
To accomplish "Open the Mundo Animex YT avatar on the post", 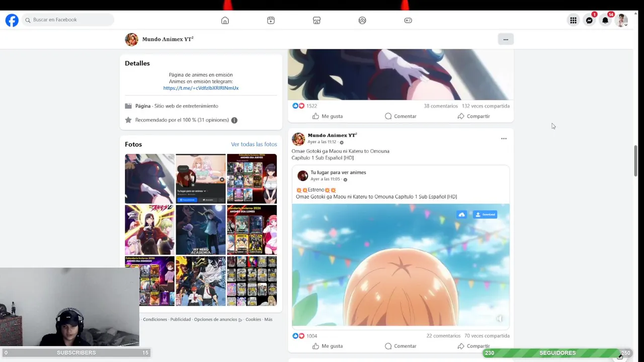I will (298, 139).
